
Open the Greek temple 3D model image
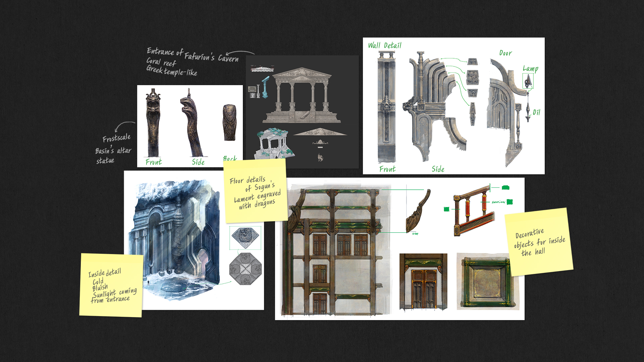[x=301, y=95]
